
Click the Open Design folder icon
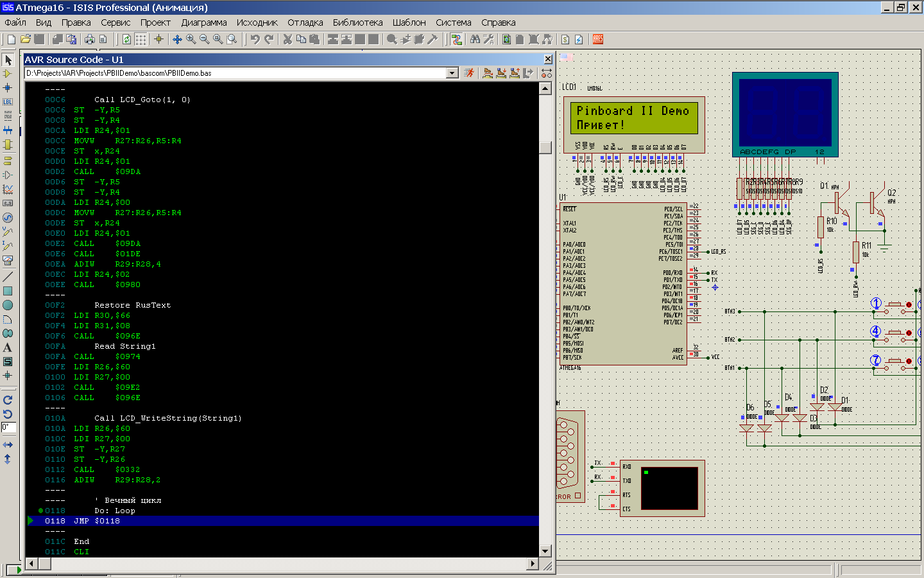coord(26,39)
